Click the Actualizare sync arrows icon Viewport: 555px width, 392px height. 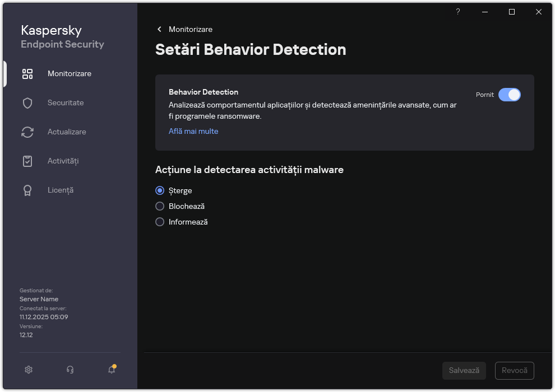click(x=27, y=132)
